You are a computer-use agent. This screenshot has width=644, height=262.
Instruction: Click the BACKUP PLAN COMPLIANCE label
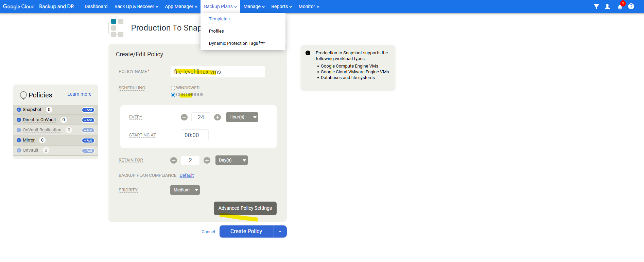(147, 175)
